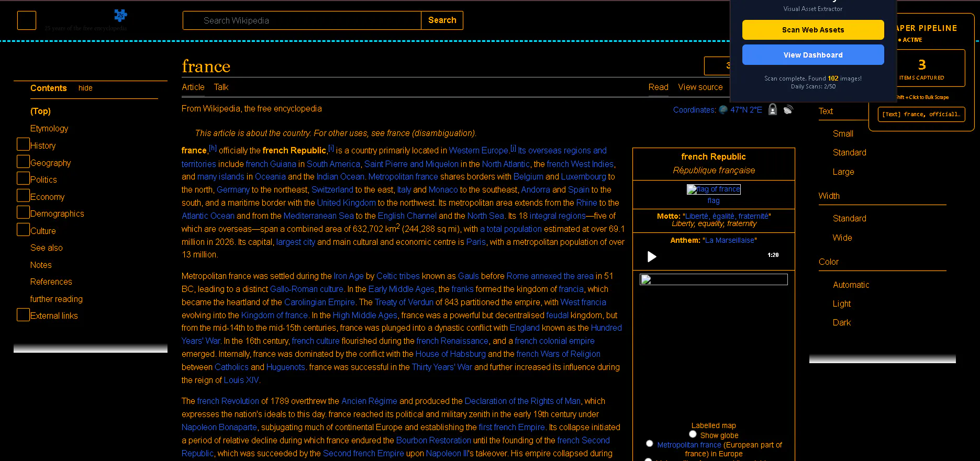This screenshot has height=461, width=980.
Task: Jump to (Top) in Contents
Action: [x=40, y=111]
